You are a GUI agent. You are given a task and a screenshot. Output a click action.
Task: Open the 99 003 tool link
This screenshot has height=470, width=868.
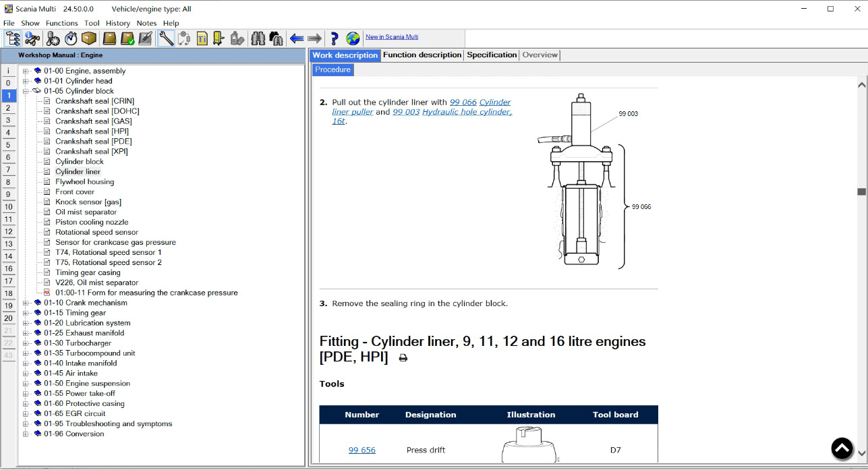(x=406, y=112)
